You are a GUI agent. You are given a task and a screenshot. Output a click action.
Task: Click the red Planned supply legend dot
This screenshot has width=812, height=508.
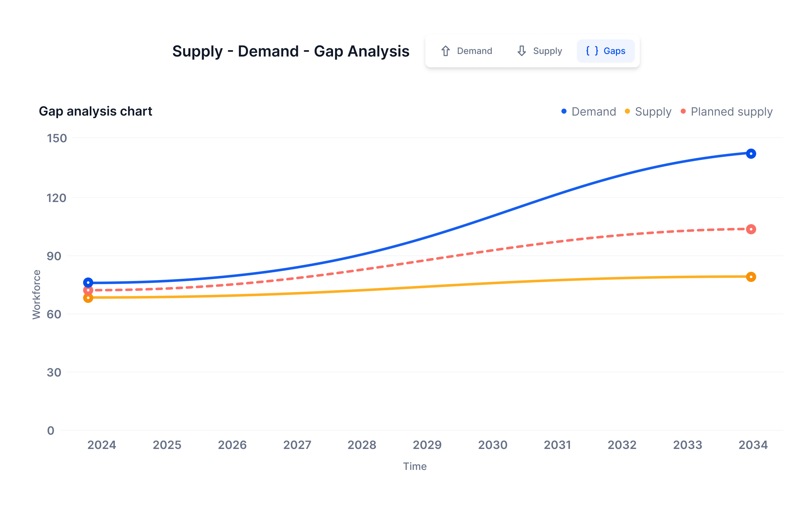pyautogui.click(x=683, y=111)
